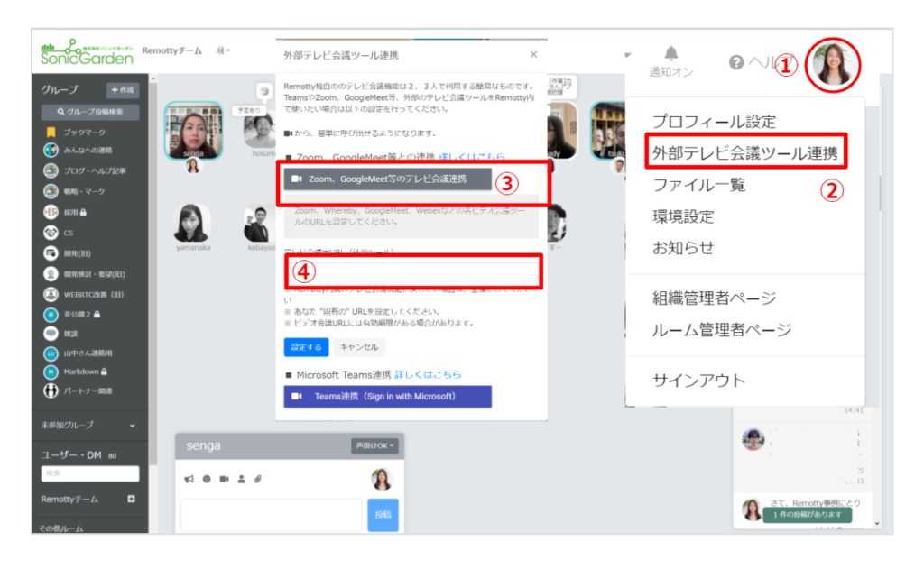Open the パートナー関連 group

78,390
